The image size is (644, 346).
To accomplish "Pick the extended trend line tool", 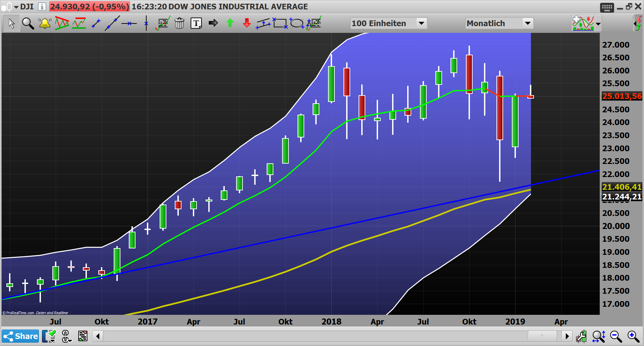I will [x=112, y=23].
